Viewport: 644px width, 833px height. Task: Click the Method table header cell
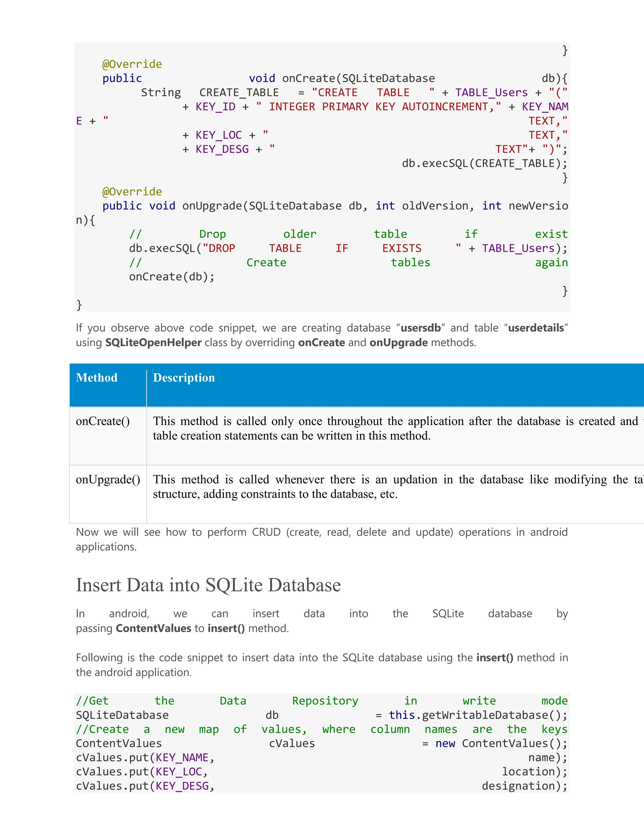tap(97, 378)
